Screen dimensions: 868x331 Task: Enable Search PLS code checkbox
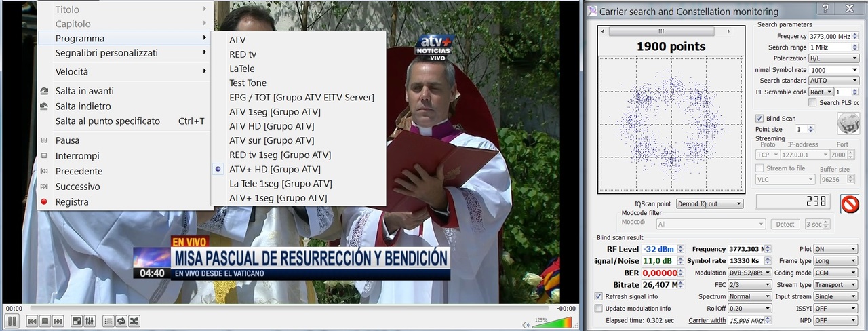pyautogui.click(x=813, y=103)
